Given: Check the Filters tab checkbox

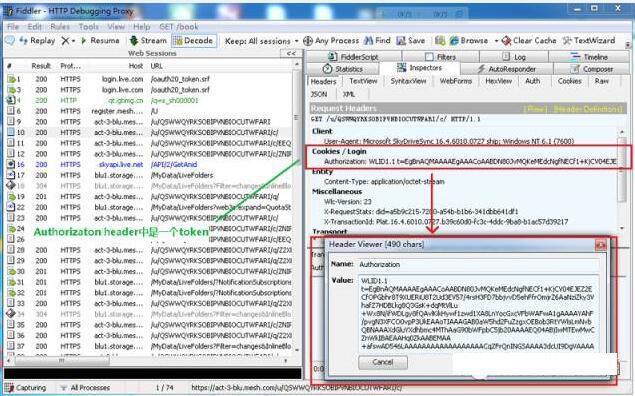Looking at the screenshot, I should point(429,57).
